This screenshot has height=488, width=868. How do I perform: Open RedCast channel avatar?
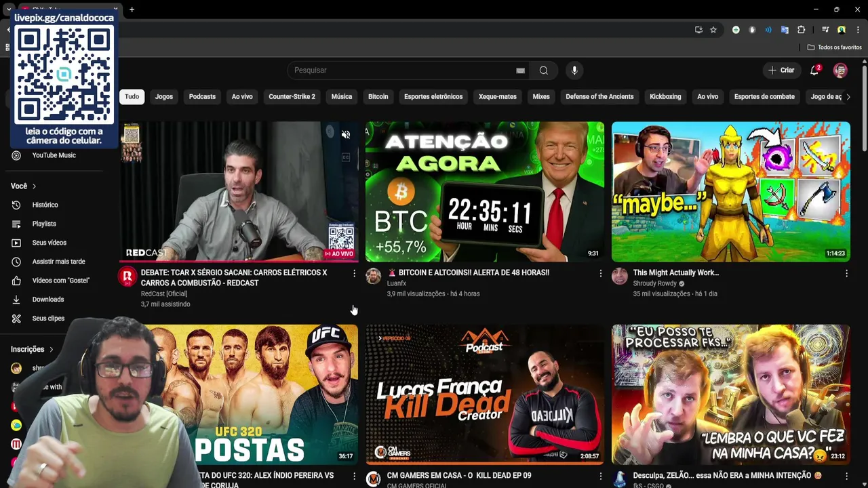coord(127,276)
